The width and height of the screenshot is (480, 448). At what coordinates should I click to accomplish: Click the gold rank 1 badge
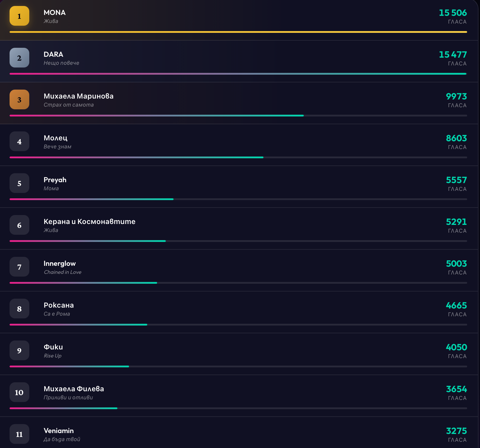click(x=19, y=16)
